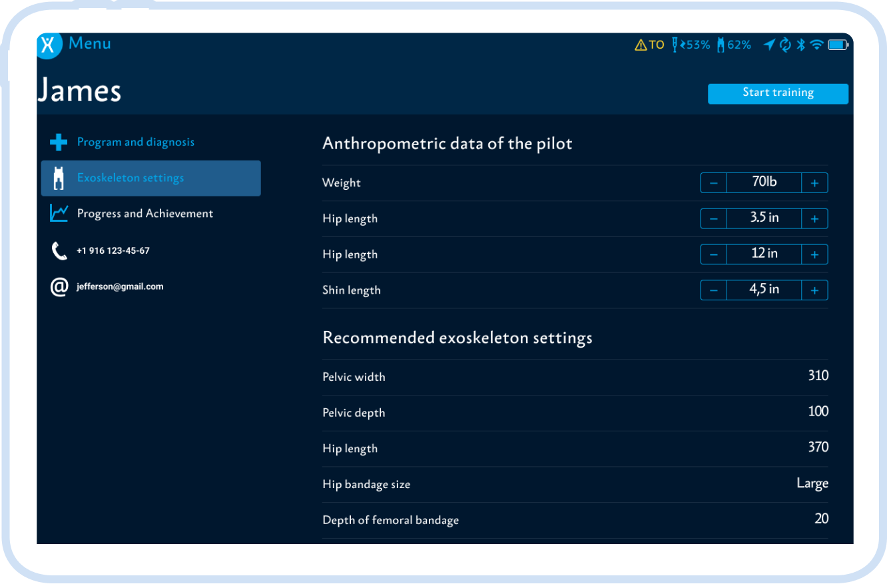Viewport: 887px width, 588px height.
Task: Click the 12 in Hip length value field
Action: pyautogui.click(x=764, y=254)
